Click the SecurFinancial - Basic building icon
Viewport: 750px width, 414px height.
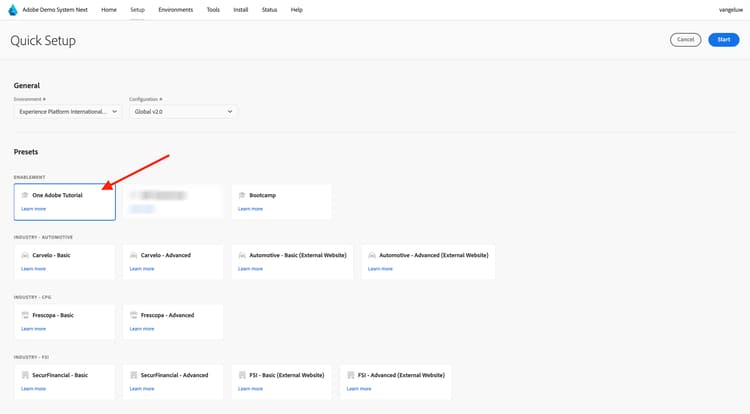[x=25, y=375]
